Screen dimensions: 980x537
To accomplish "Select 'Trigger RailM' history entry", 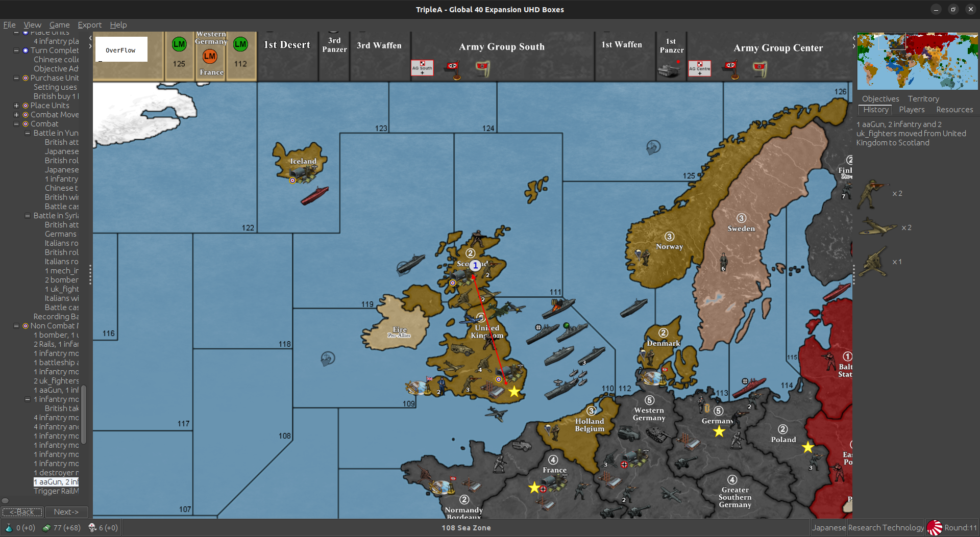I will coord(56,491).
